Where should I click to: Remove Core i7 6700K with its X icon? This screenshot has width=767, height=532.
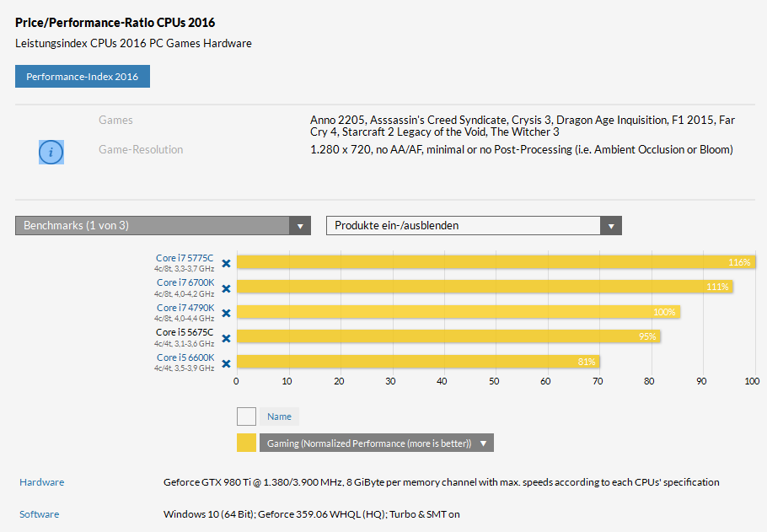[x=226, y=288]
